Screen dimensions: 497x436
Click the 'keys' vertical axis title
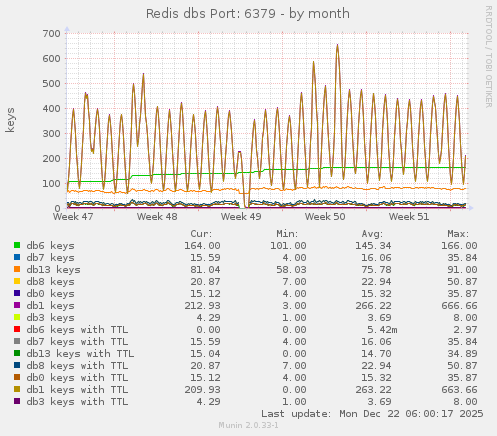(10, 120)
